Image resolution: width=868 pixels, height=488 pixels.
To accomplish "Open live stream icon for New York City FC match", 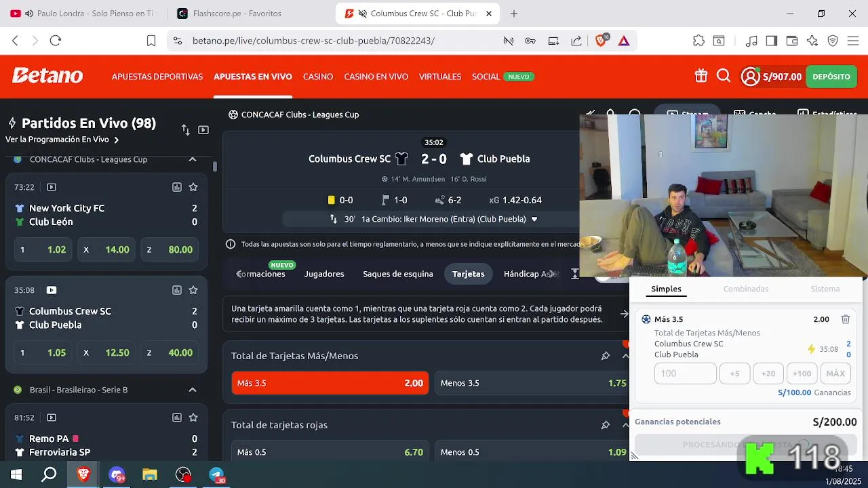I will [x=52, y=187].
